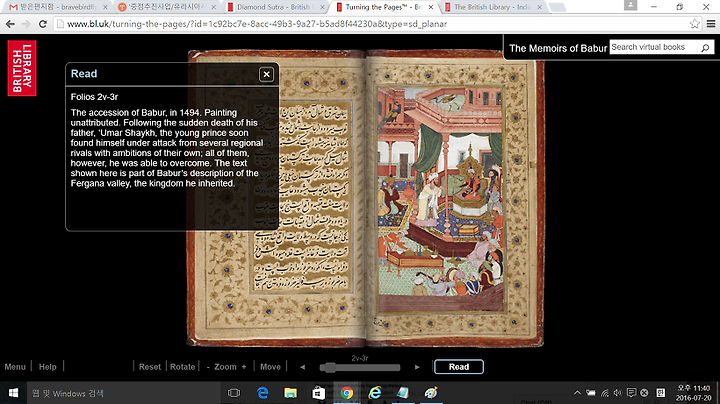Open the Chrome hamburger menu

pyautogui.click(x=710, y=24)
